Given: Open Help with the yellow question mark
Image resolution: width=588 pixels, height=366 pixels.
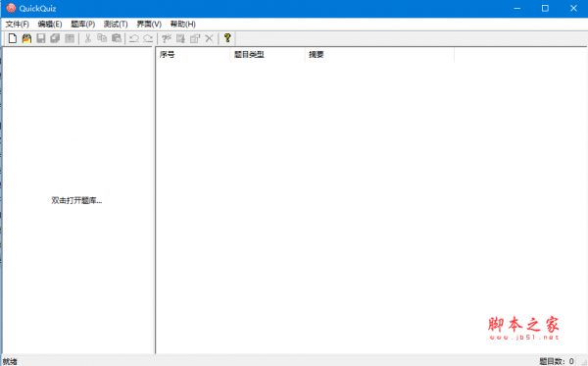Looking at the screenshot, I should click(227, 38).
